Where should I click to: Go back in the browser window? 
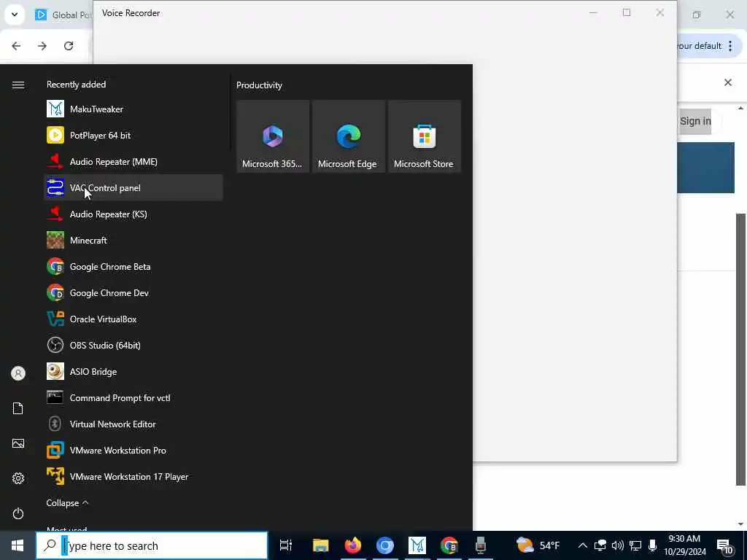pyautogui.click(x=16, y=46)
